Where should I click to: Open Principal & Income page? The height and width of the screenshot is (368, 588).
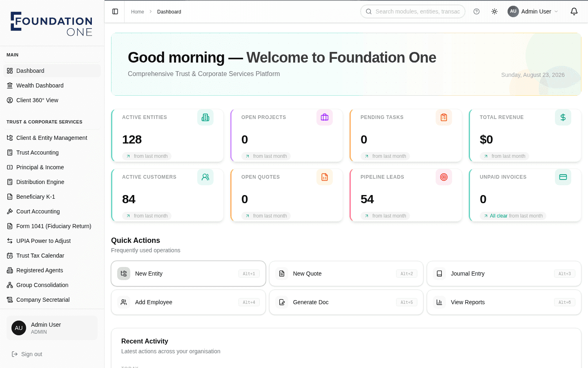[52, 167]
